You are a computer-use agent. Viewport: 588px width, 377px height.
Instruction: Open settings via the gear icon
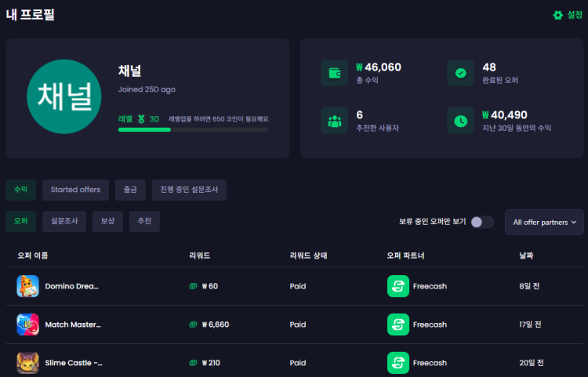coord(557,15)
